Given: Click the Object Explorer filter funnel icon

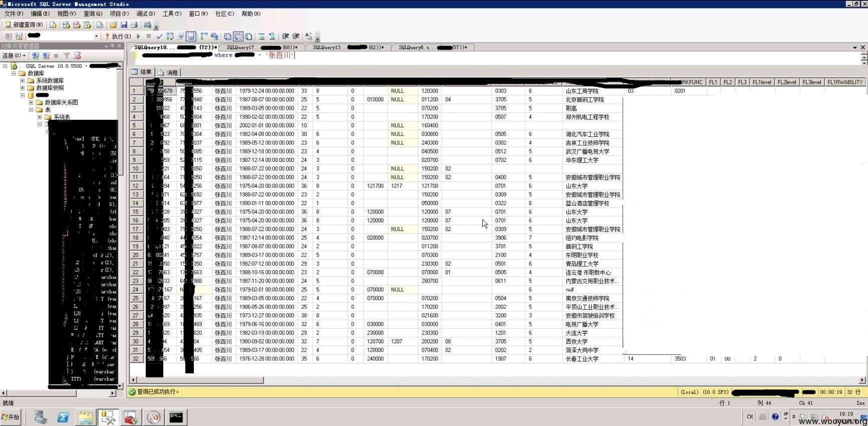Looking at the screenshot, I should (67, 55).
